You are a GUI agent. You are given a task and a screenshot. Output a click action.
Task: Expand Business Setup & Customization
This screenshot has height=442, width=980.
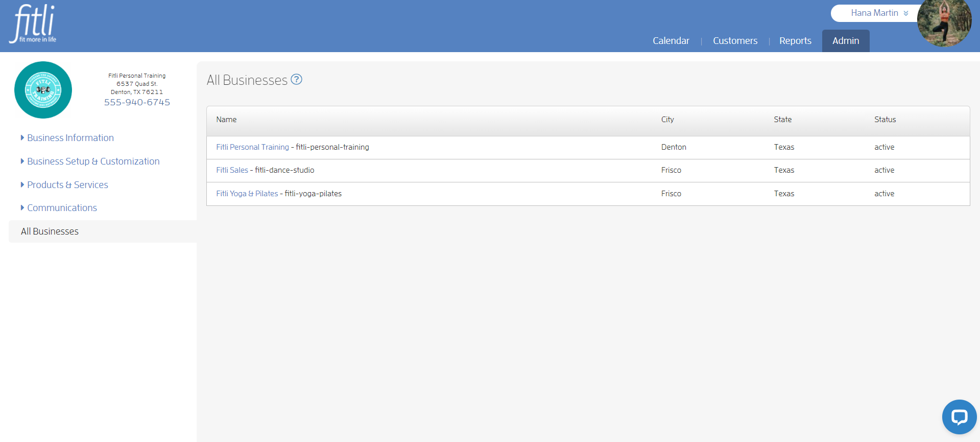(x=90, y=161)
